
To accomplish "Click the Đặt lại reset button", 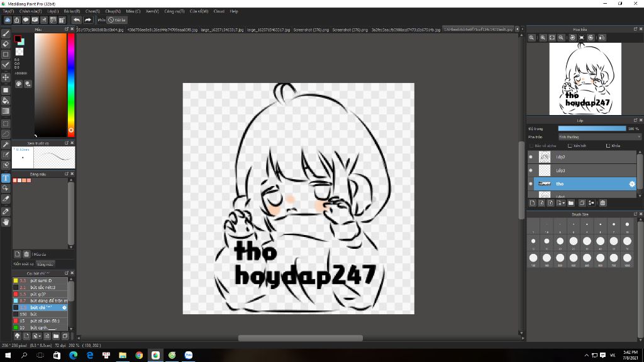I will [117, 19].
